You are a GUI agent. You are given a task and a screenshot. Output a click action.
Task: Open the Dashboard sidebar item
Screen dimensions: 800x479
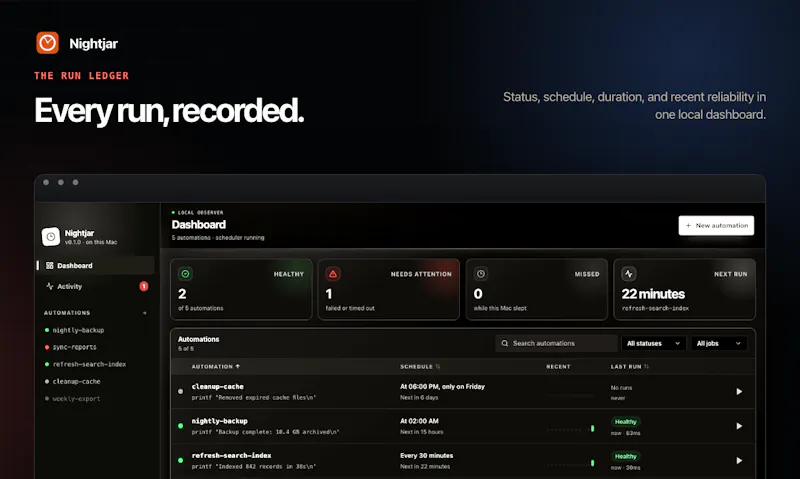click(95, 265)
